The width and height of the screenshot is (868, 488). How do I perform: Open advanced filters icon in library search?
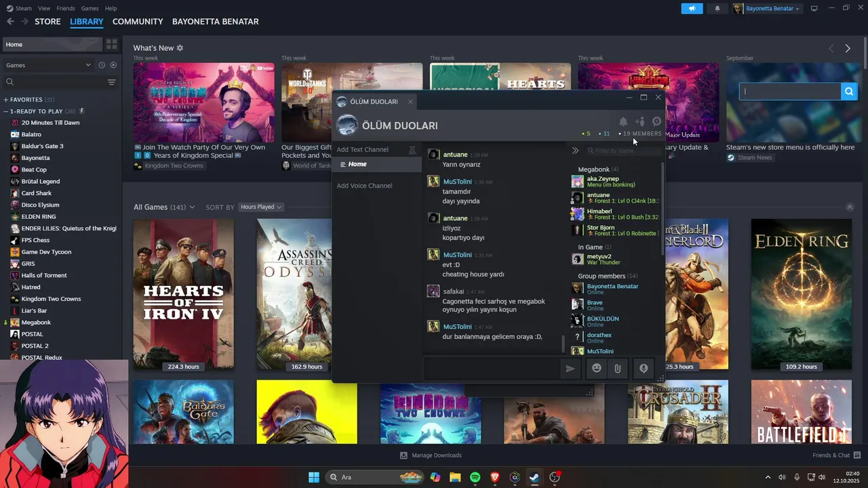112,82
